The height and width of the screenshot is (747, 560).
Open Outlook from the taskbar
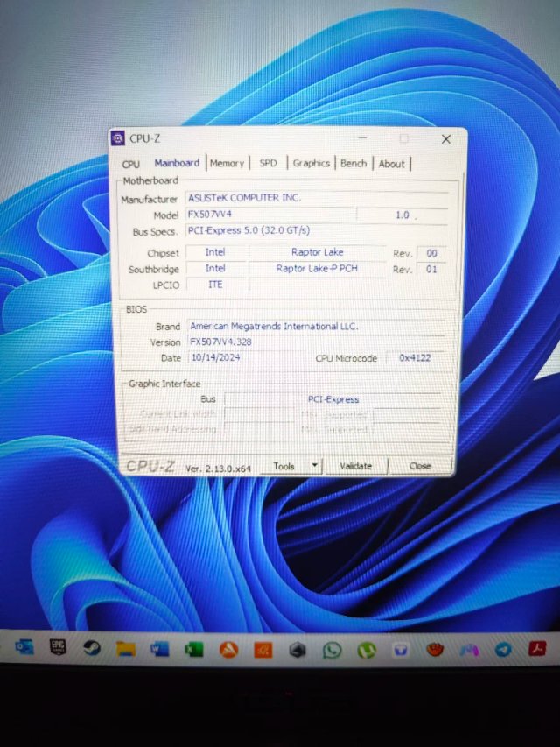[x=24, y=647]
